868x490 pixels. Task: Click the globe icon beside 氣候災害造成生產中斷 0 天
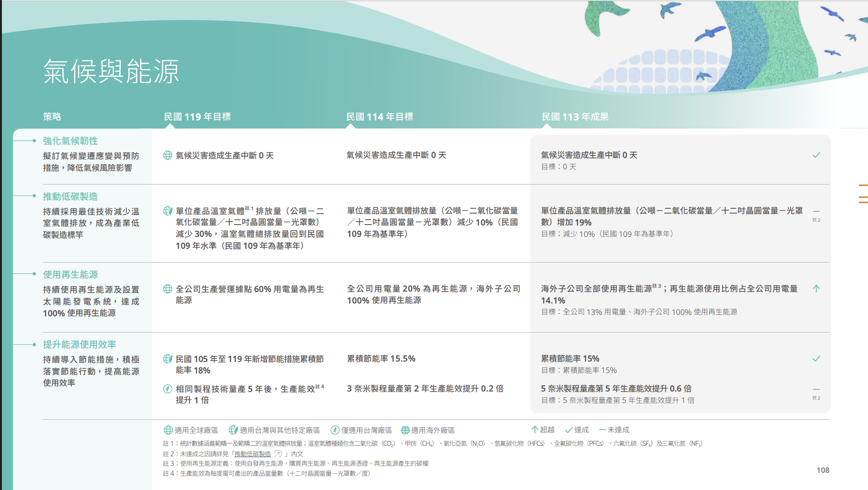click(168, 156)
